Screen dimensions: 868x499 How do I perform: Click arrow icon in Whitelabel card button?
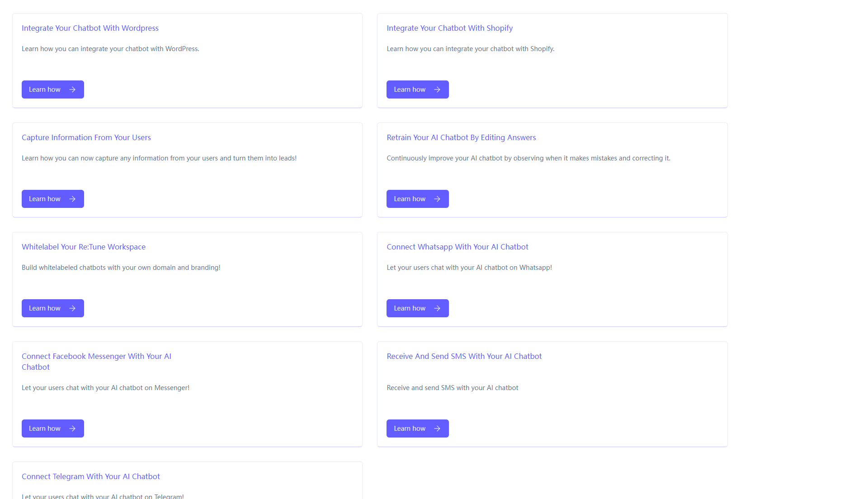tap(72, 308)
